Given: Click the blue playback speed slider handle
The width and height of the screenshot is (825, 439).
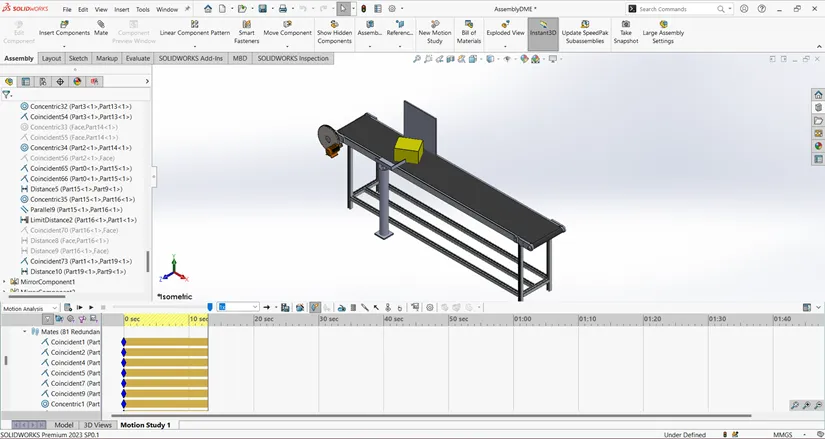Looking at the screenshot, I should pos(210,307).
